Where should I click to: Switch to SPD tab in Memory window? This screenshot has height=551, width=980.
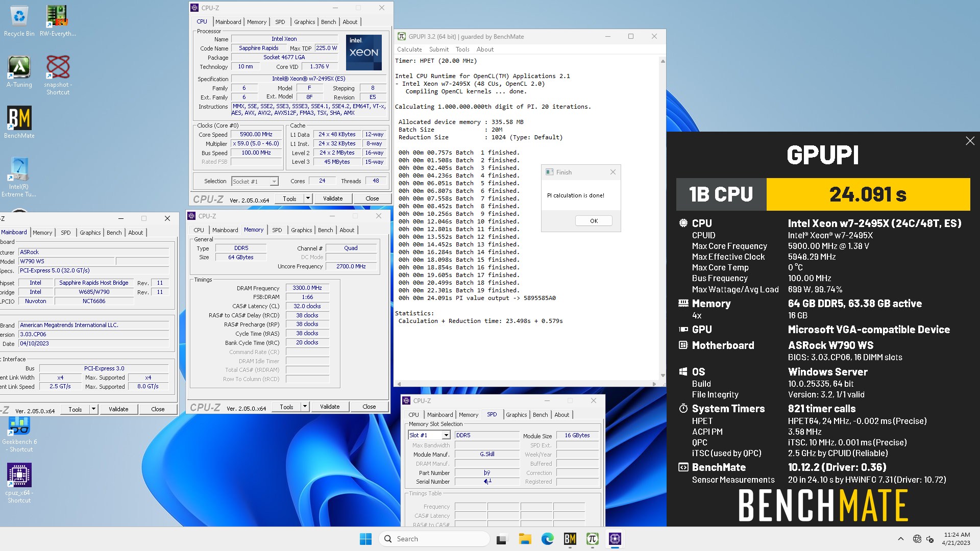tap(277, 230)
